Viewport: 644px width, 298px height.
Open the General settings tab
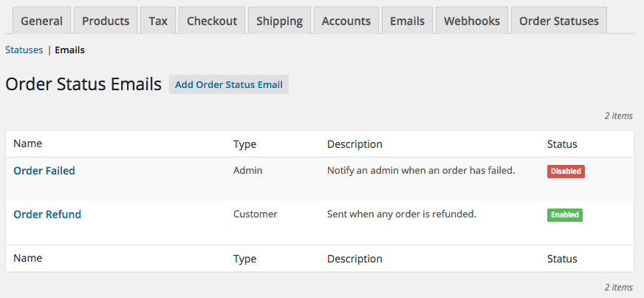pyautogui.click(x=42, y=21)
